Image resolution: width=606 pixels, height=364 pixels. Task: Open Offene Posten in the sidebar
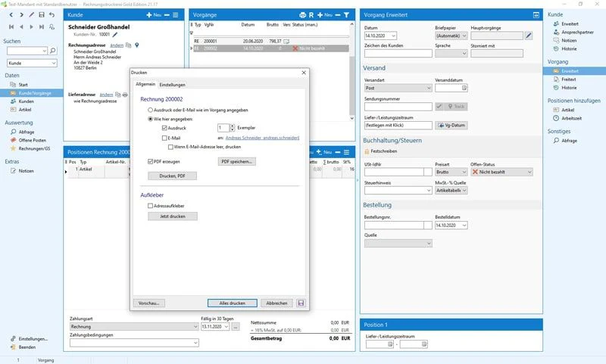click(x=33, y=140)
